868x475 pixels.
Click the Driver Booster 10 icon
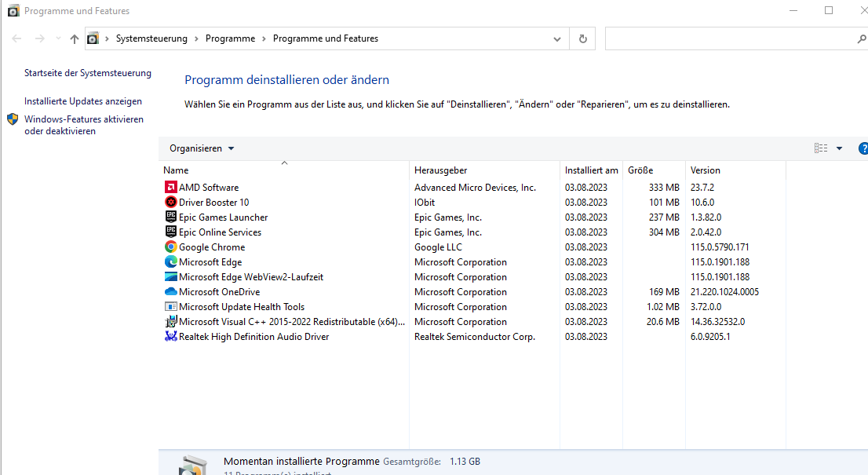[x=170, y=202]
